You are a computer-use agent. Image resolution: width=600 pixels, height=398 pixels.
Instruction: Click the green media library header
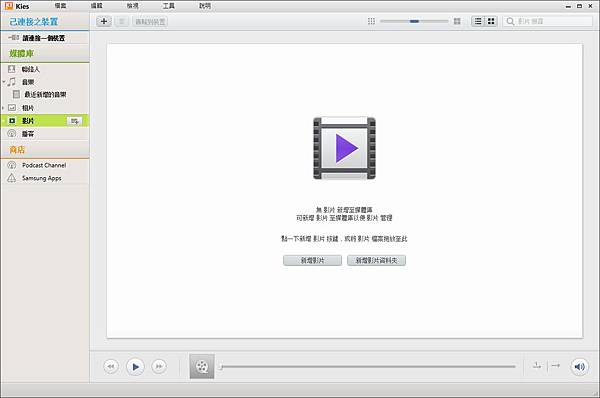point(45,54)
